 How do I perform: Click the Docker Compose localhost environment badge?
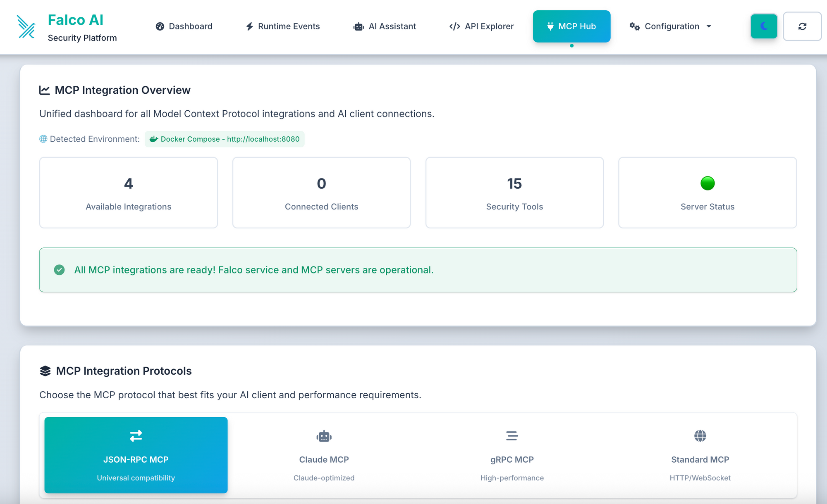[x=225, y=139]
